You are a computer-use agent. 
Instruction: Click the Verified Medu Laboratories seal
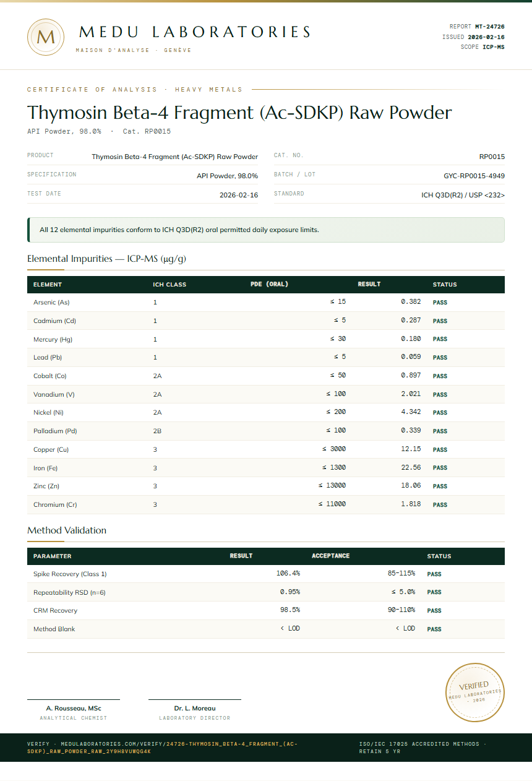point(475,692)
